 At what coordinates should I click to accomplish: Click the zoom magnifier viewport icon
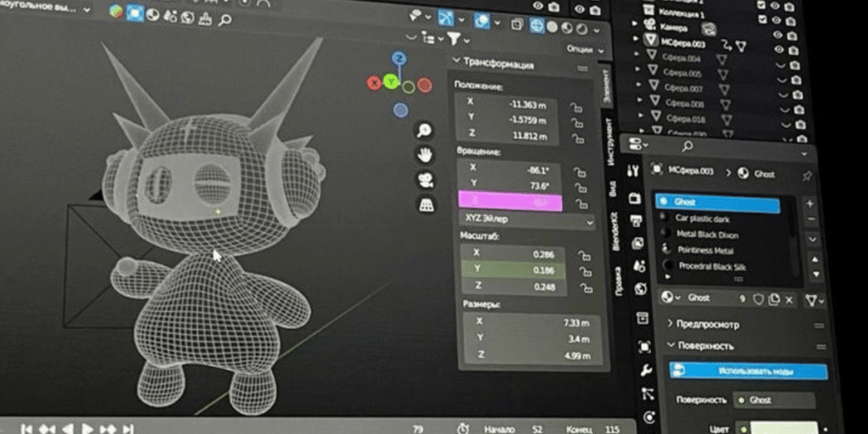425,131
